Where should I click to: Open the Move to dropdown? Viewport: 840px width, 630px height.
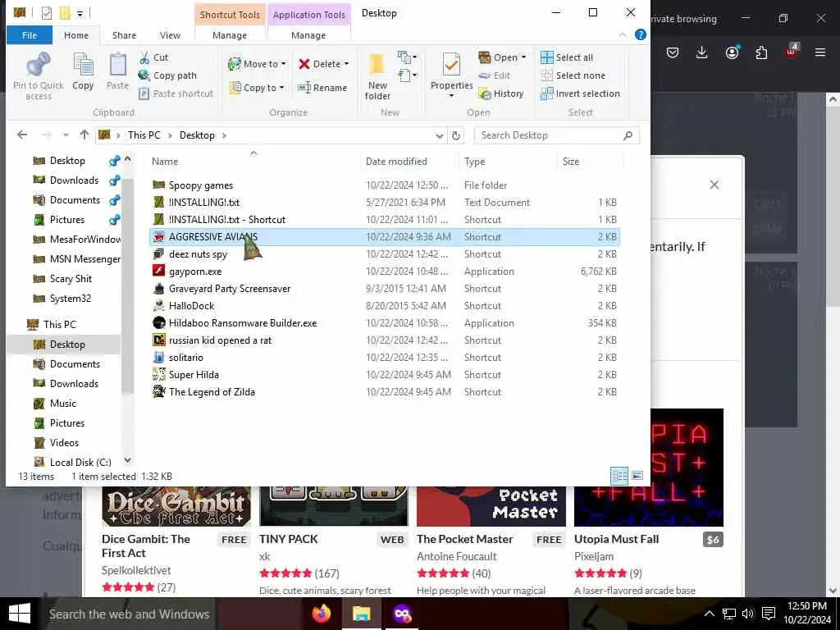(257, 64)
